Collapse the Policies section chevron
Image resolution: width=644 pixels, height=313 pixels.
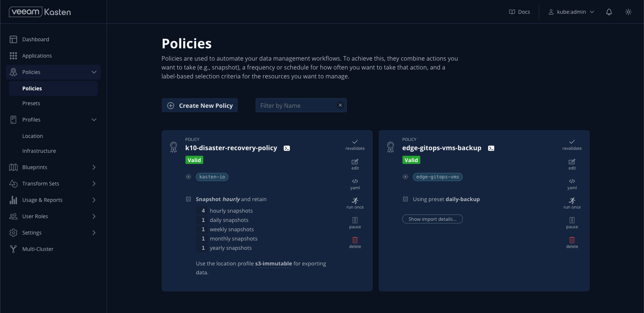click(x=94, y=72)
